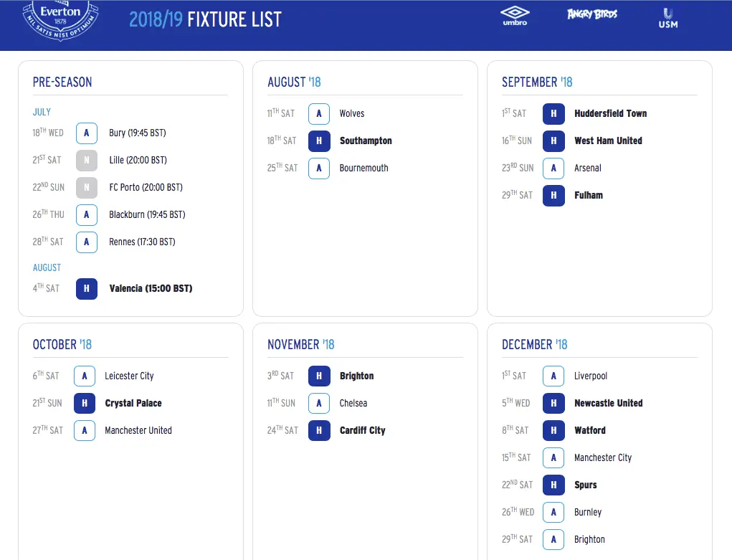
Task: Open the Crystal Palace fixture
Action: tap(133, 403)
